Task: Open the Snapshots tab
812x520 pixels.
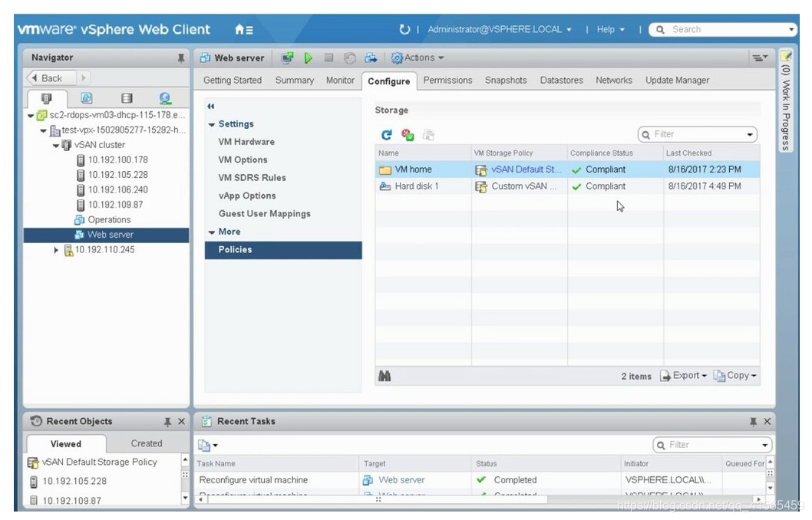Action: (506, 81)
